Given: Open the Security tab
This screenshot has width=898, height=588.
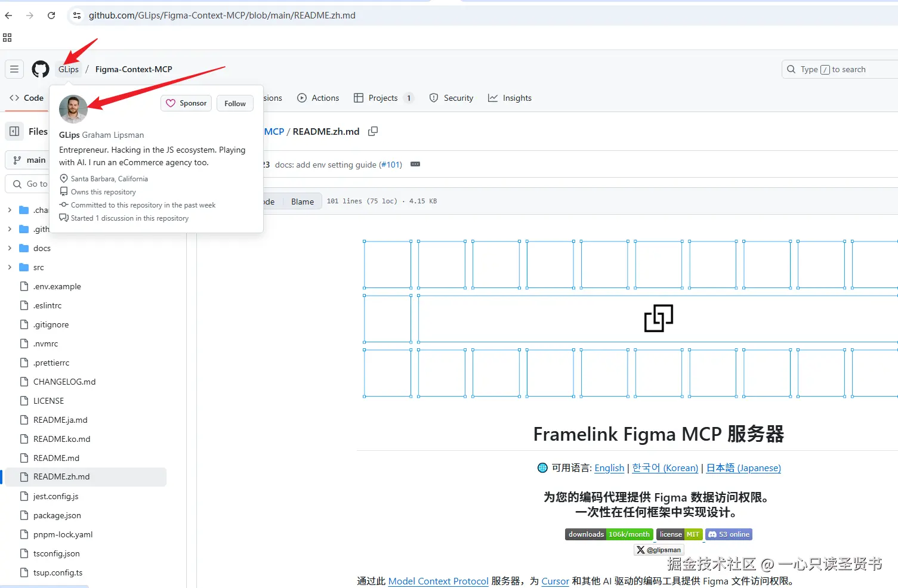Looking at the screenshot, I should [451, 98].
